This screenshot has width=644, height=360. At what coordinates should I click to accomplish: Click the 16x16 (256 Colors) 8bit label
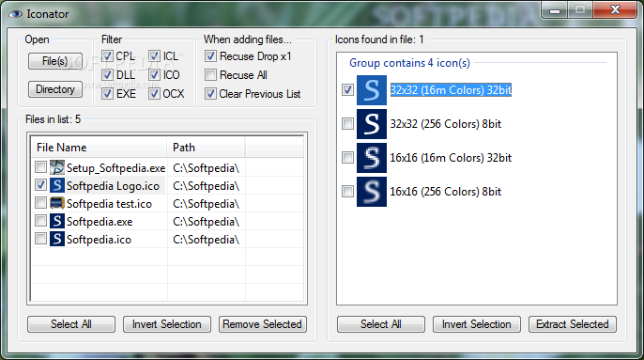coord(446,192)
